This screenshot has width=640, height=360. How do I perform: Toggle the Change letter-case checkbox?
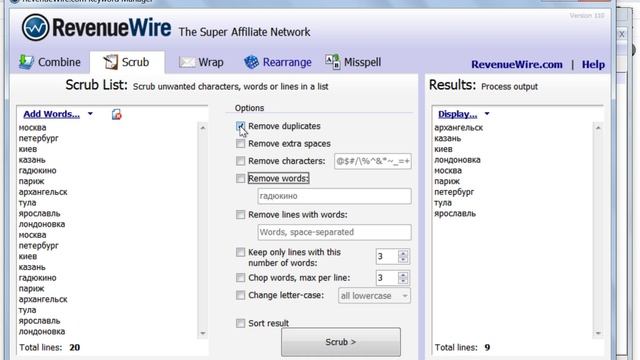(x=240, y=295)
